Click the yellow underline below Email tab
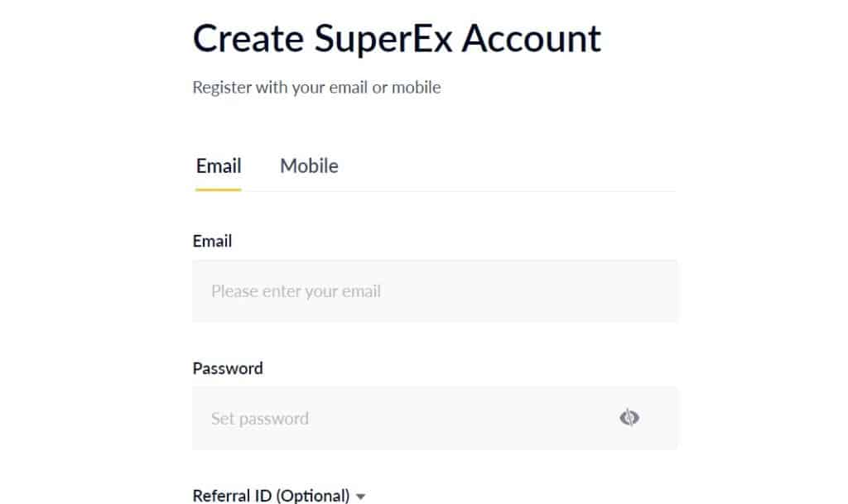Screen dimensions: 848x504 tap(217, 190)
